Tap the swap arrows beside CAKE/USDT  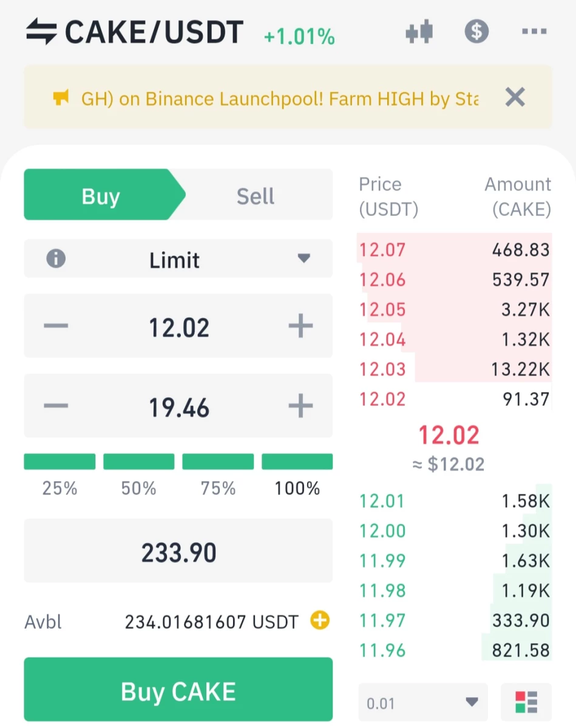pos(41,32)
